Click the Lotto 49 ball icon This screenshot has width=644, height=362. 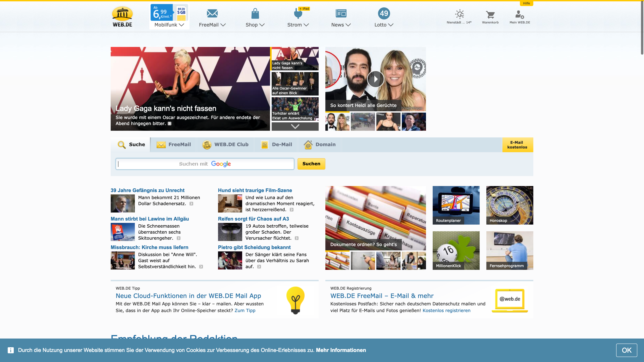384,13
